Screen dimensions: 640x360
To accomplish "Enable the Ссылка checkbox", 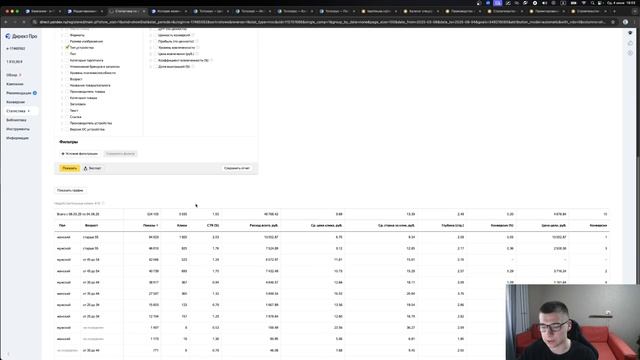I will tap(67, 117).
